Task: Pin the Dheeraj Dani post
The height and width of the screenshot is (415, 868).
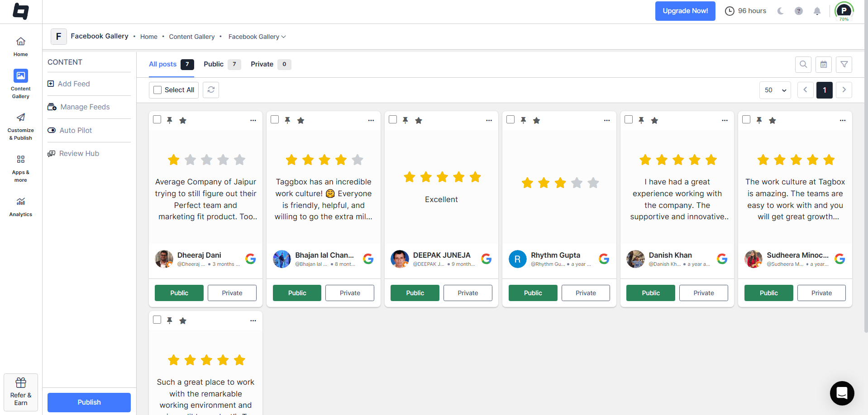Action: coord(170,120)
